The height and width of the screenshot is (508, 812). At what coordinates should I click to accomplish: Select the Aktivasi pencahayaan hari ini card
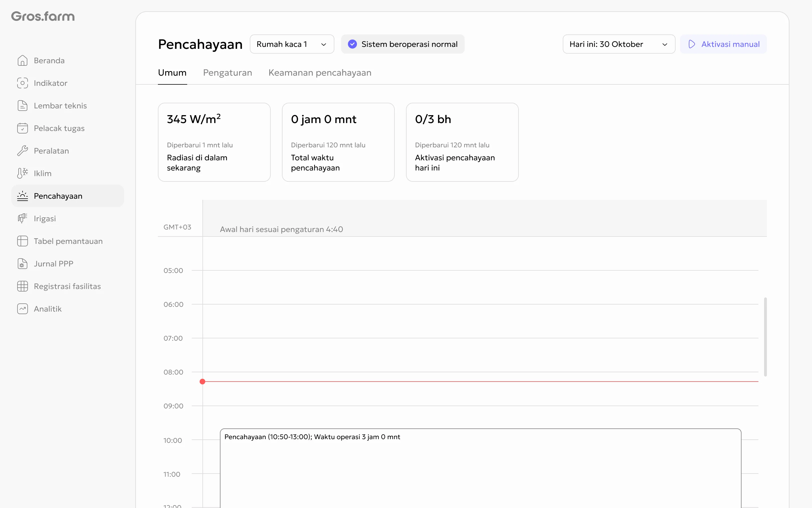click(462, 142)
